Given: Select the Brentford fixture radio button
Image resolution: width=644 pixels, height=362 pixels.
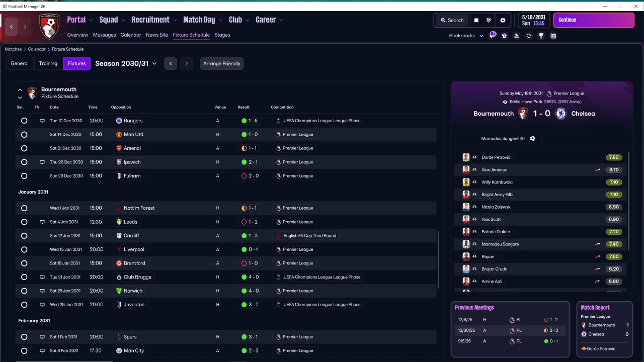Looking at the screenshot, I should point(24,263).
